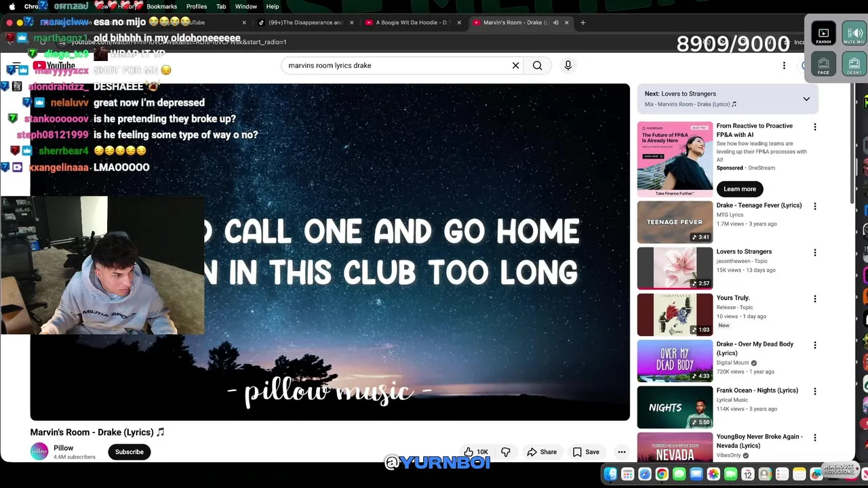
Task: Open Safari from the Dock
Action: pyautogui.click(x=644, y=474)
